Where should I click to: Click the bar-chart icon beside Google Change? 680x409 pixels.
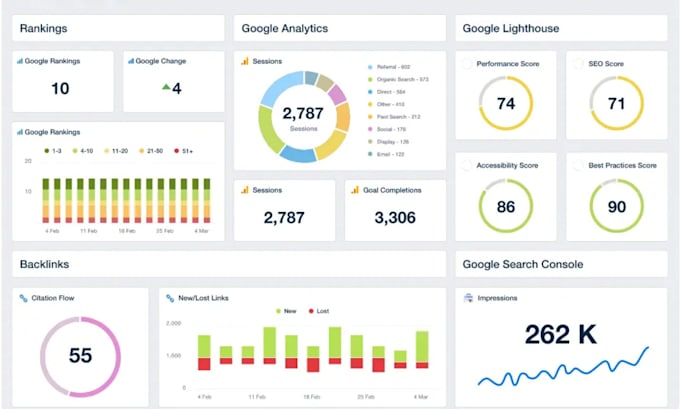click(x=131, y=61)
